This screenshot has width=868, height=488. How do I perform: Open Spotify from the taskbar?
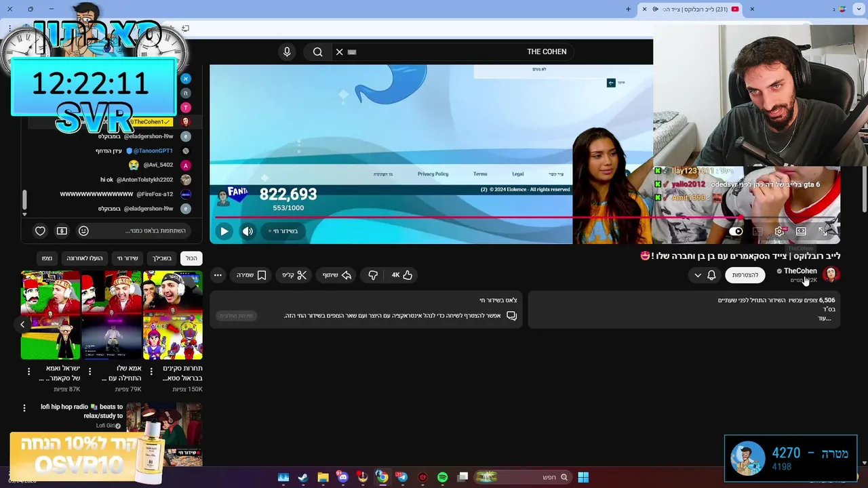[x=443, y=477]
